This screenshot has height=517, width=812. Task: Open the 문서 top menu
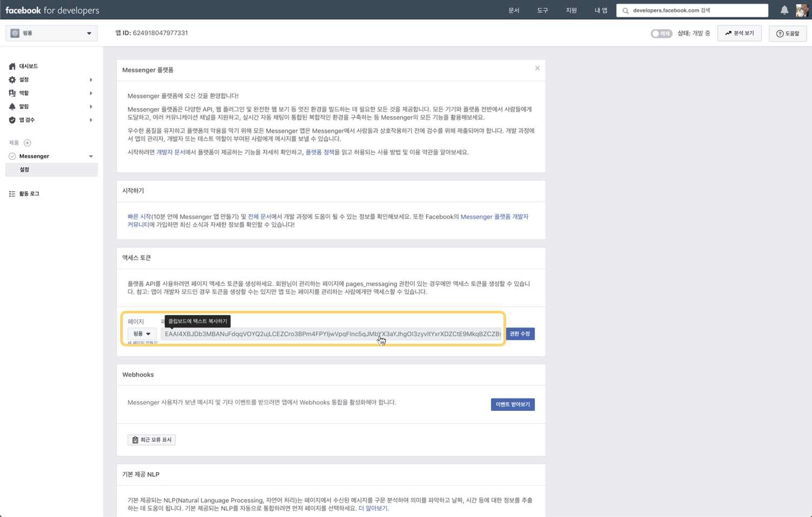514,10
